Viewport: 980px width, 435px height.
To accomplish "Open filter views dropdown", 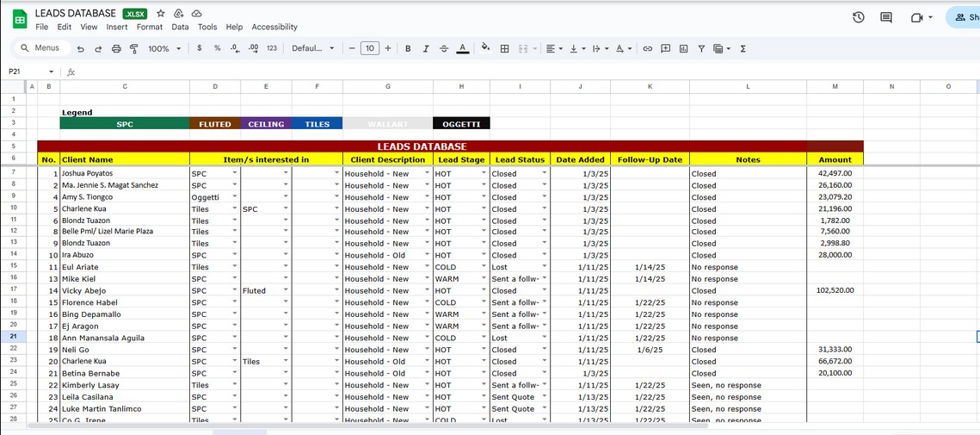I will 722,48.
